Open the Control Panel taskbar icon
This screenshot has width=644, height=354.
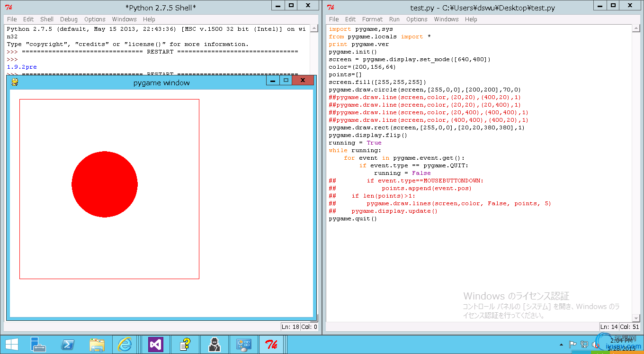click(x=243, y=345)
